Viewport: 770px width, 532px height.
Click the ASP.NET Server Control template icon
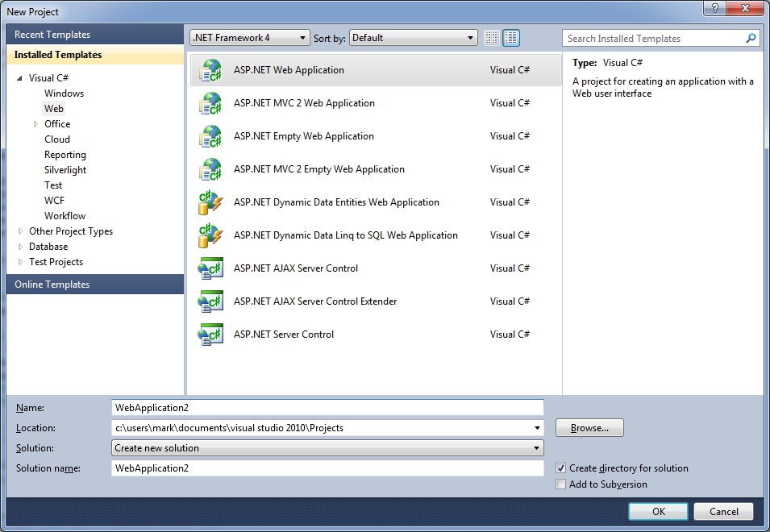click(210, 335)
